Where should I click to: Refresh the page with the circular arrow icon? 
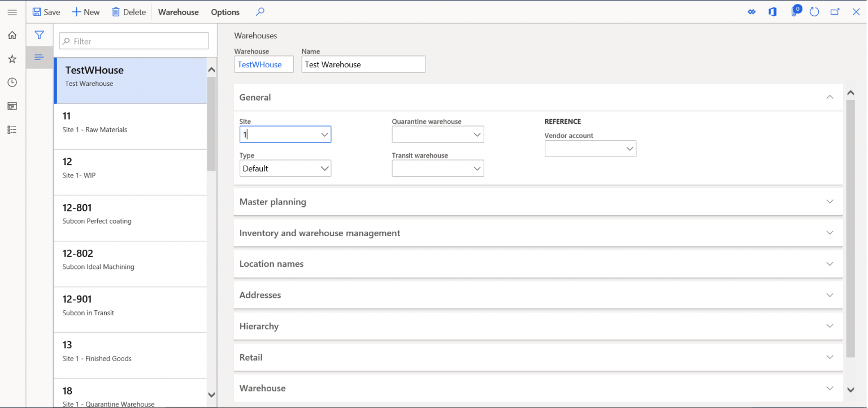coord(814,11)
